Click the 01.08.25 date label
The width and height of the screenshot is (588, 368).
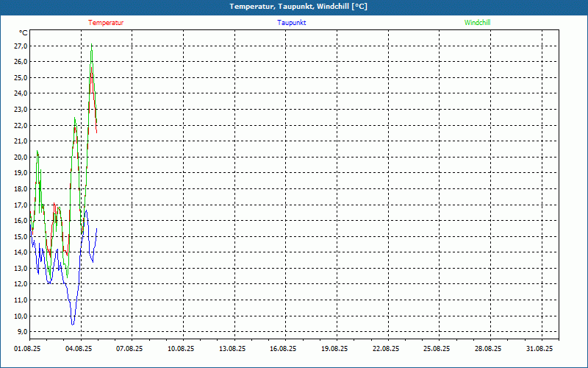point(27,349)
